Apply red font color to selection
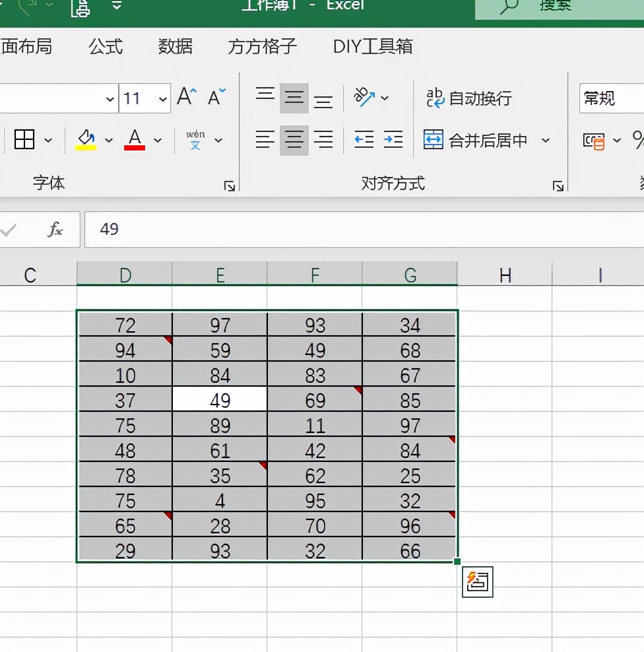The height and width of the screenshot is (652, 644). pyautogui.click(x=134, y=140)
